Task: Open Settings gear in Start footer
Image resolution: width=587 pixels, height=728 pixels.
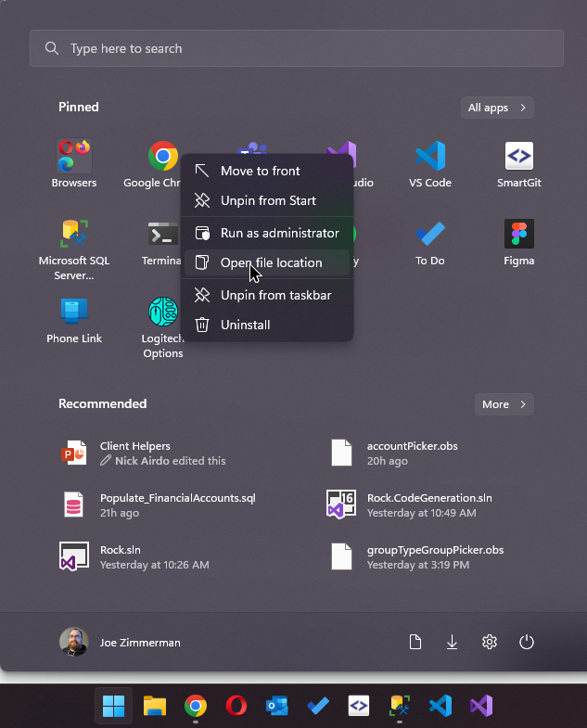Action: (x=490, y=642)
